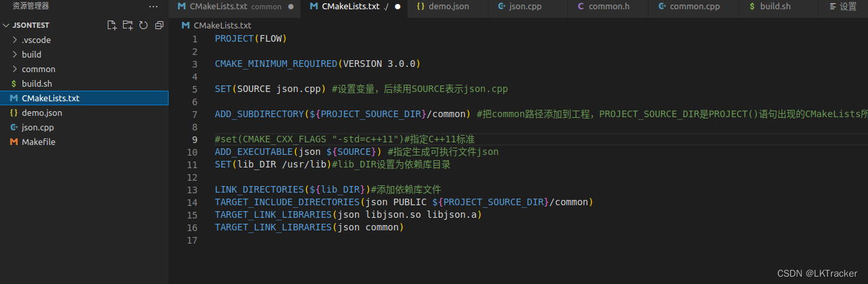Viewport: 868px width, 284px height.
Task: Click the PROJECT(FLOW) line
Action: click(x=251, y=39)
